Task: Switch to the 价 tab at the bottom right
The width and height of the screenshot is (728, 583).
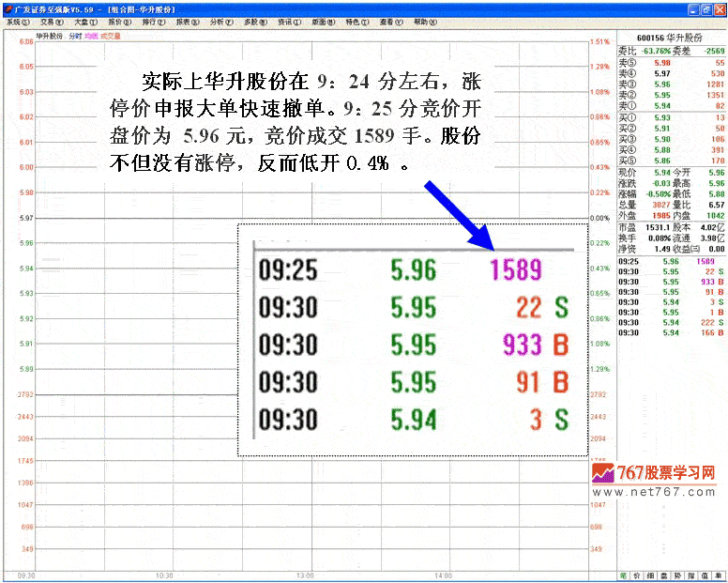Action: [x=639, y=575]
